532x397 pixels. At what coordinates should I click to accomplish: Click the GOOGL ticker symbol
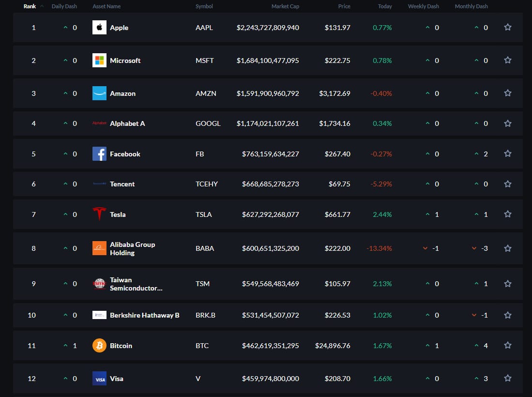[208, 123]
